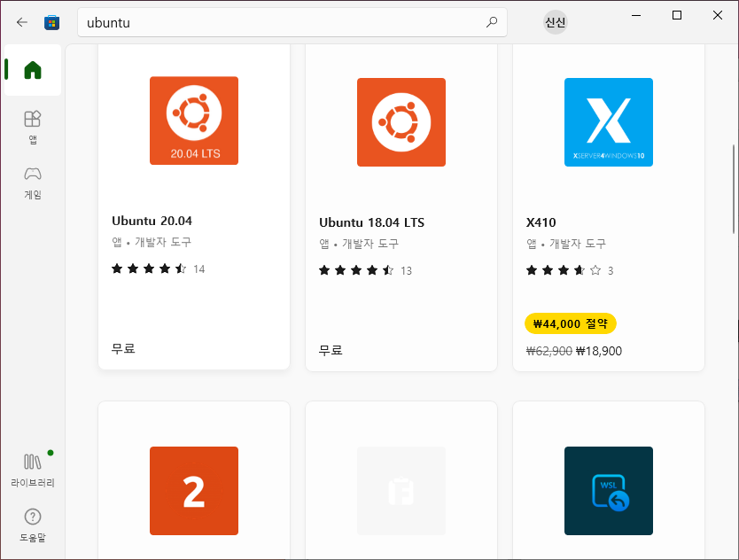Click the Ubuntu 20.04 title text
Screen dimensions: 739x560
(152, 221)
